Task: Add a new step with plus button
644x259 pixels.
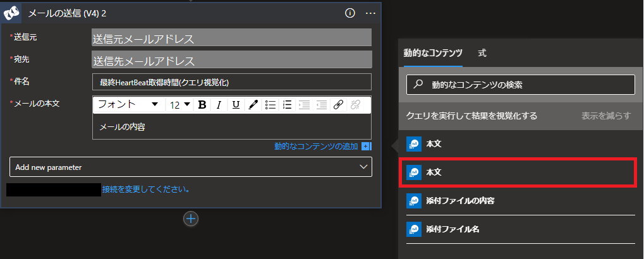Action: click(191, 219)
